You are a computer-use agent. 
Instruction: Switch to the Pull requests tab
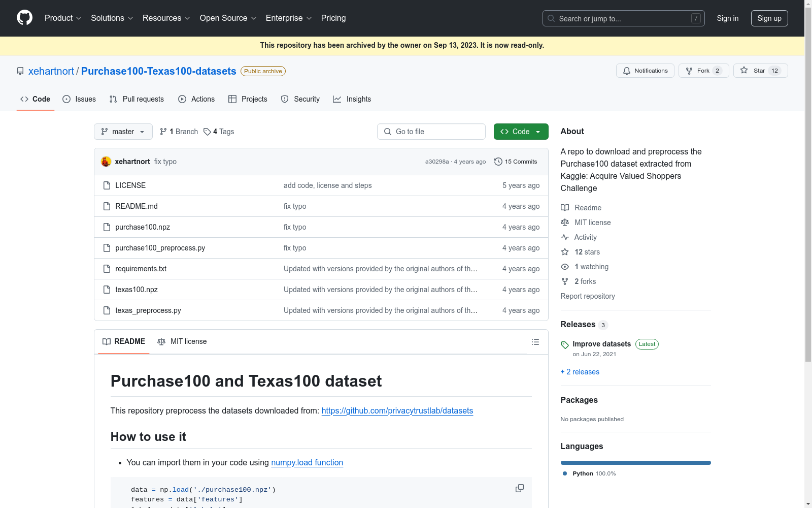137,99
